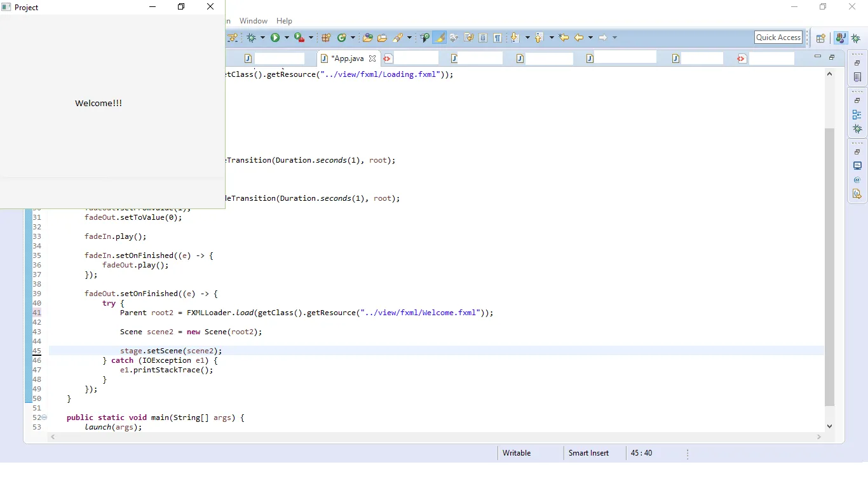Click the Open Type folder icon
868x488 pixels.
[x=367, y=37]
